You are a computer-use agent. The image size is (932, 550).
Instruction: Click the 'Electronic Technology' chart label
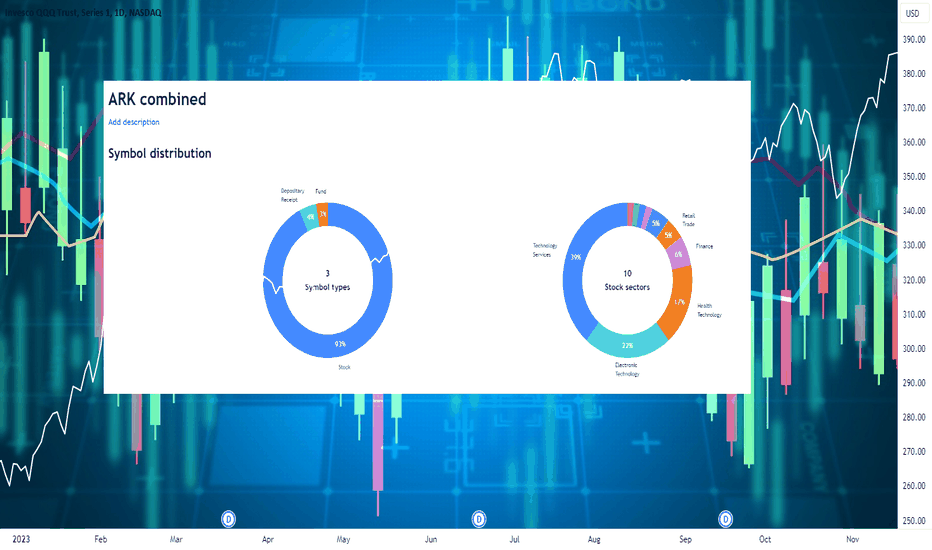pyautogui.click(x=627, y=369)
